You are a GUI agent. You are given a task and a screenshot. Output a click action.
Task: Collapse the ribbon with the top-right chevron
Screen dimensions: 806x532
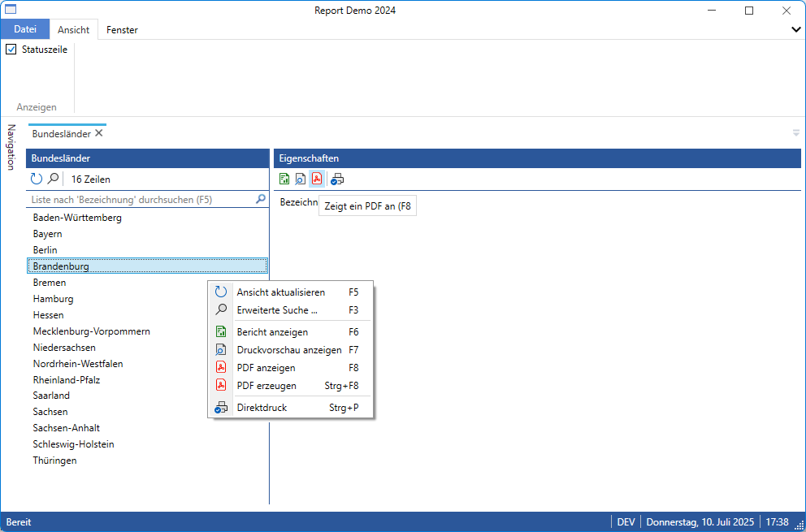coord(795,29)
